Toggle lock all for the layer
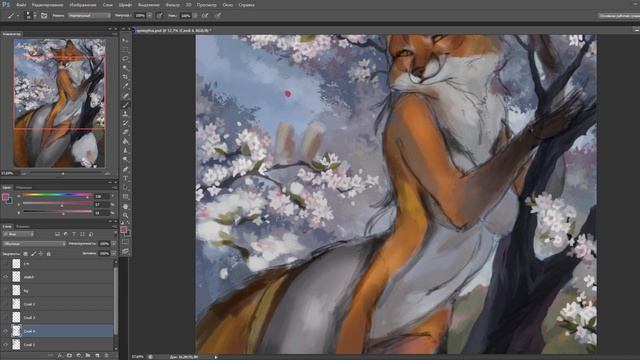 coord(49,253)
